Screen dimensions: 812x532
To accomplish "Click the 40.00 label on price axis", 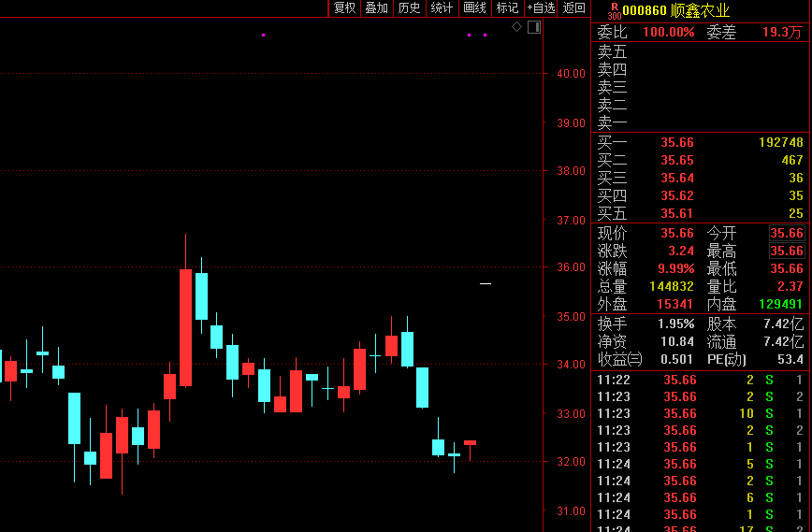I will pyautogui.click(x=571, y=74).
